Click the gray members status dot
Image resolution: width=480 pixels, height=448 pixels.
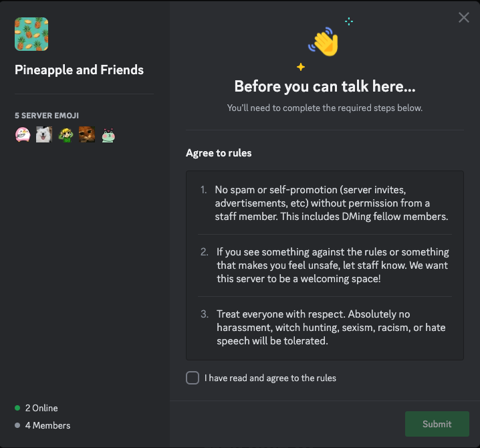pyautogui.click(x=17, y=425)
